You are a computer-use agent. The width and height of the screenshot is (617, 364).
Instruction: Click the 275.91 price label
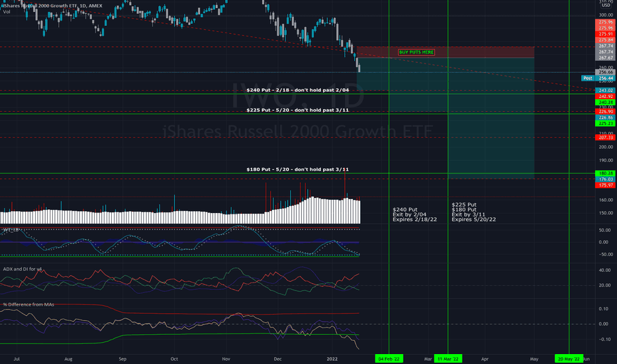(x=606, y=34)
